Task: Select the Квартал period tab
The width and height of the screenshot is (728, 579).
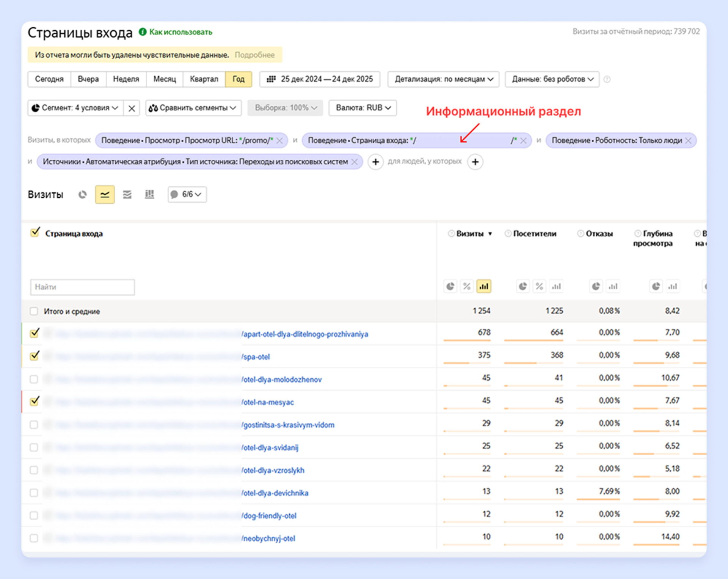Action: 204,79
